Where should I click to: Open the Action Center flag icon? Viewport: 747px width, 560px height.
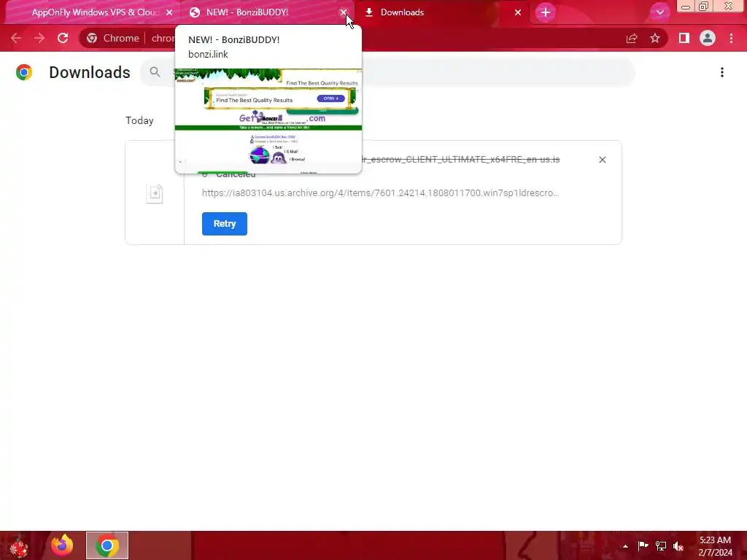(x=643, y=545)
